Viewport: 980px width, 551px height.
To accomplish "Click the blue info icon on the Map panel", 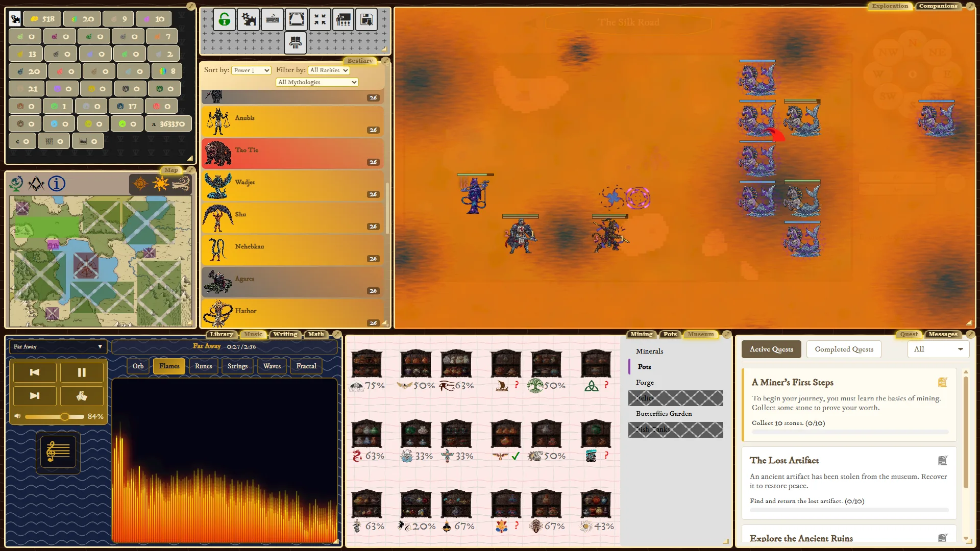I will [x=57, y=184].
